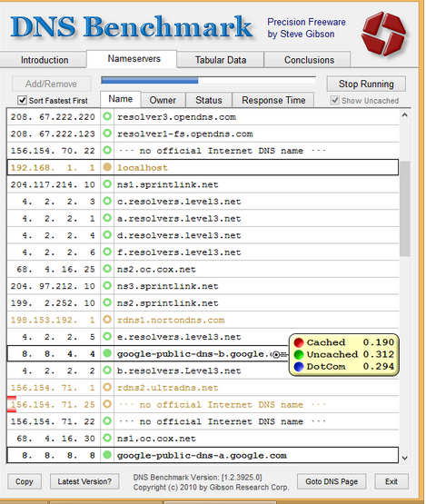Click status circle for d.resolvers.level3.net

coord(107,235)
